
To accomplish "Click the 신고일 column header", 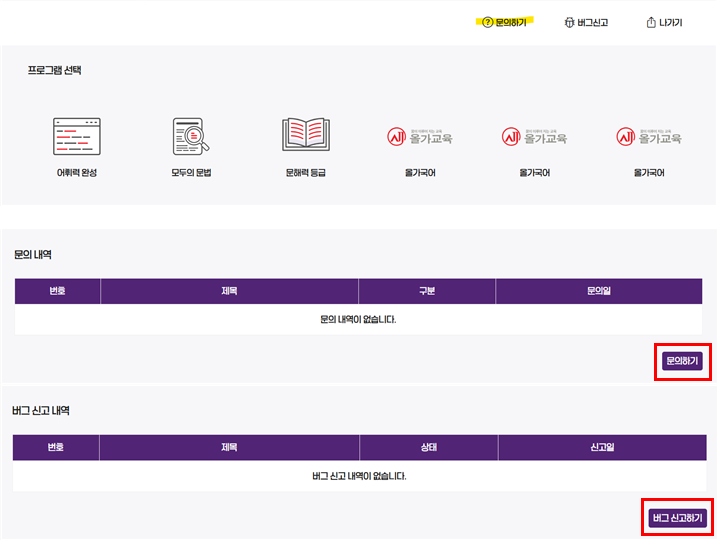I will [602, 447].
